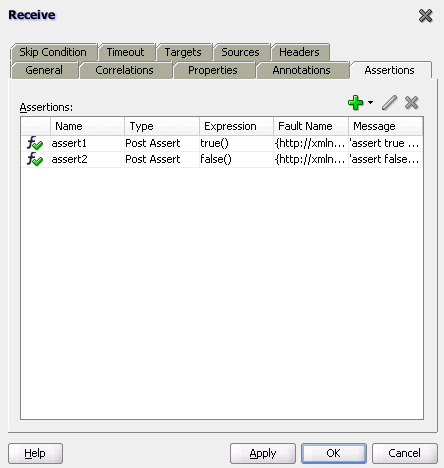Click the Apply button
The height and width of the screenshot is (468, 444).
pyautogui.click(x=263, y=453)
